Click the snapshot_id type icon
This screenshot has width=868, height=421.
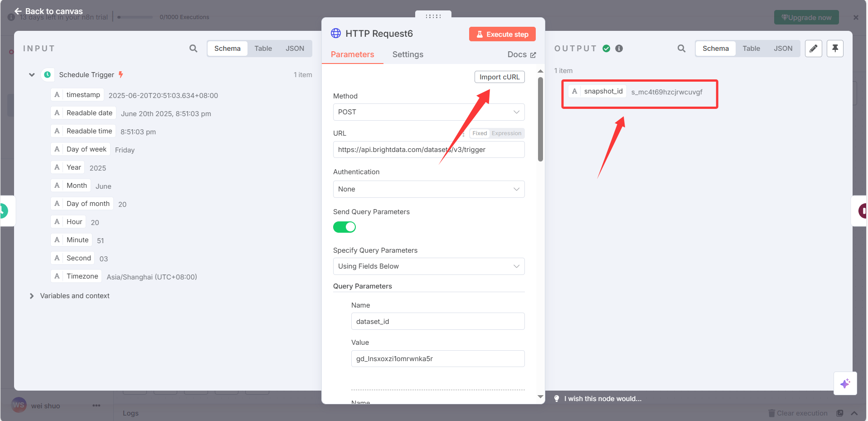coord(575,91)
